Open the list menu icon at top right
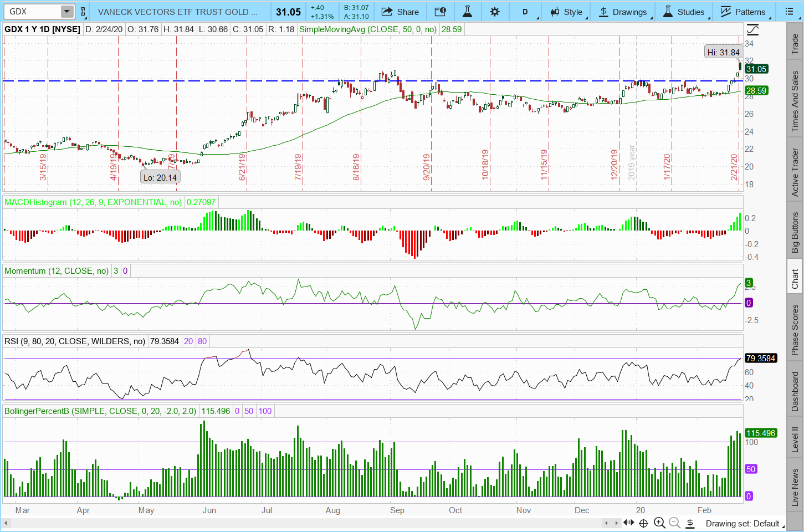804x532 pixels. [789, 12]
